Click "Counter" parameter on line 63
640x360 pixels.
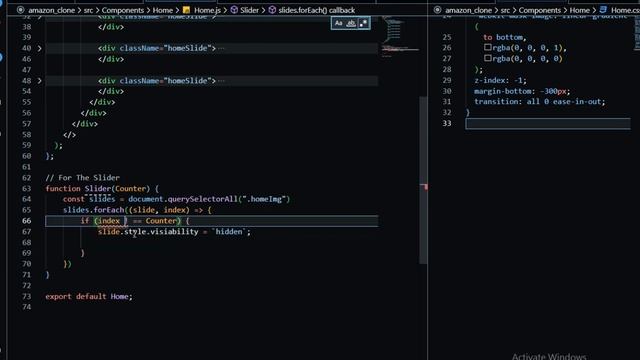130,189
